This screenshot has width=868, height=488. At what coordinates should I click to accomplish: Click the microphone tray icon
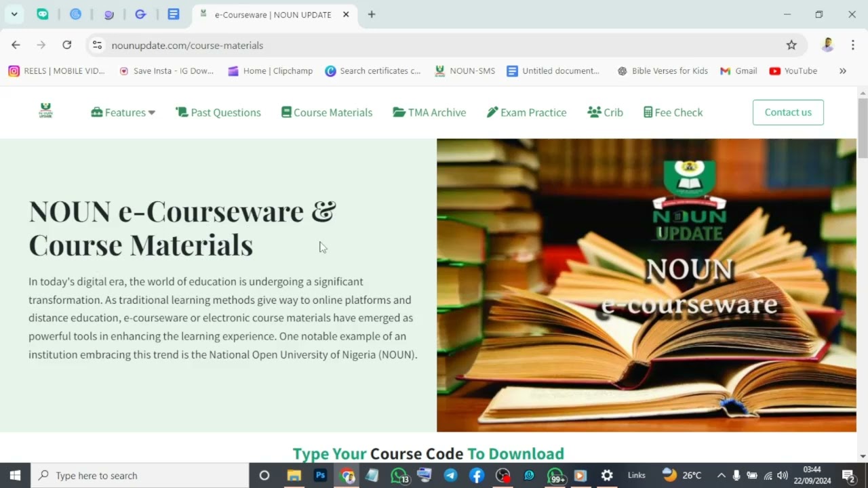[x=736, y=476]
